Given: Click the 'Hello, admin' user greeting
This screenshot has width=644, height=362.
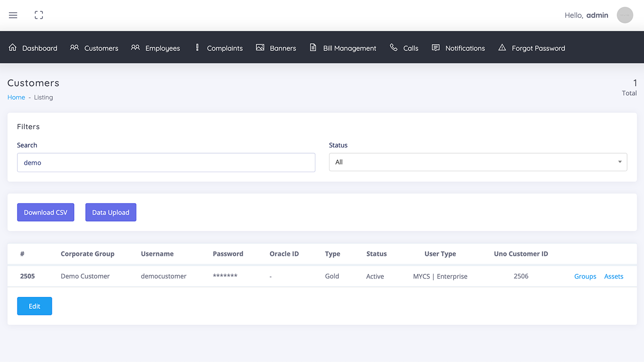Looking at the screenshot, I should click(586, 15).
